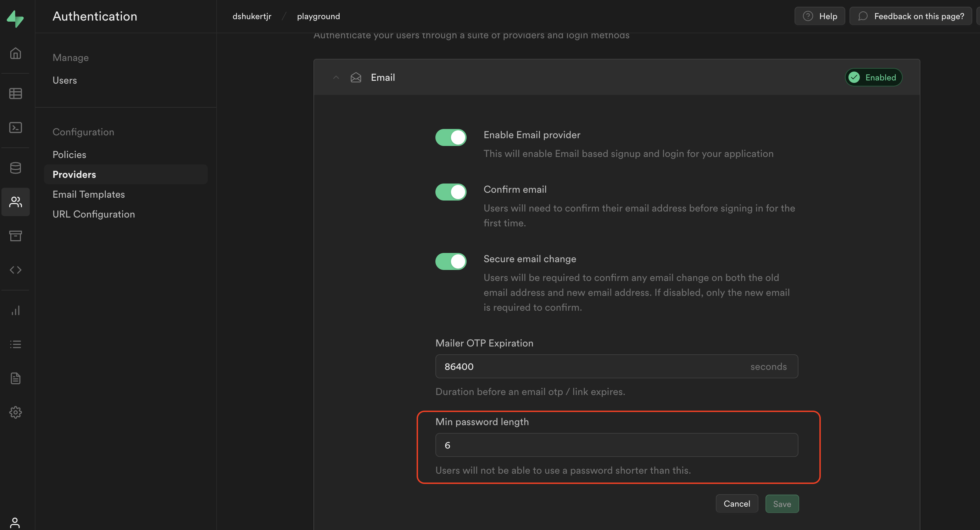Open the Storage archive-box icon
This screenshot has height=530, width=980.
coord(15,236)
